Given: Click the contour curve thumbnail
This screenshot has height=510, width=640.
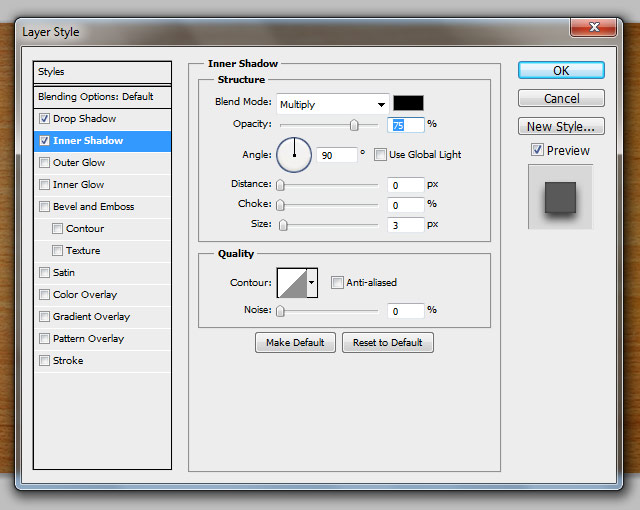Looking at the screenshot, I should (292, 283).
